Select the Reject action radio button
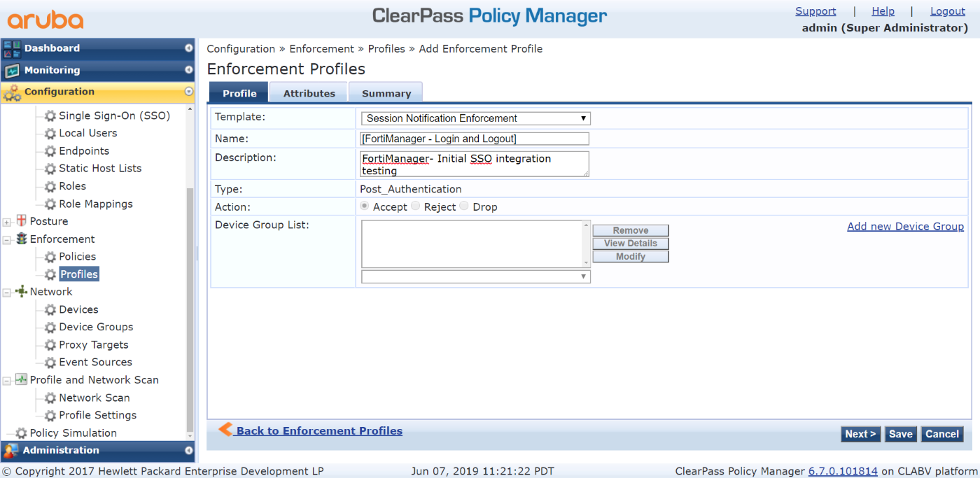The image size is (980, 478). tap(416, 206)
